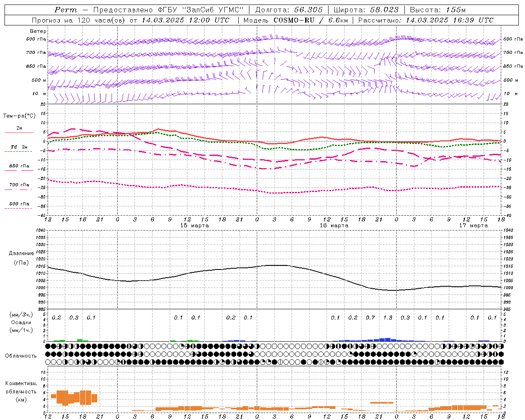Screen dimensions: 525x420
Task: Click the "(мм/3ч.)" precipitation unit label
Action: (x=21, y=315)
